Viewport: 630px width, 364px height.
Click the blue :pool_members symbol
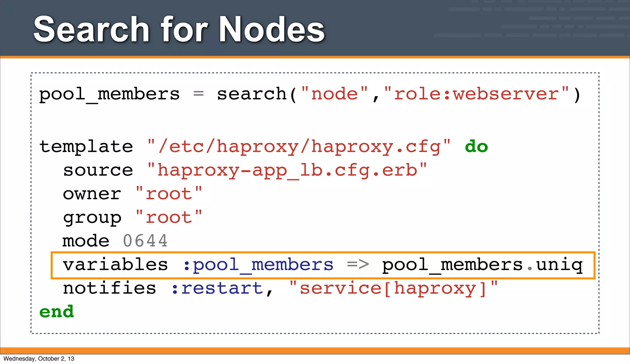[x=258, y=265]
